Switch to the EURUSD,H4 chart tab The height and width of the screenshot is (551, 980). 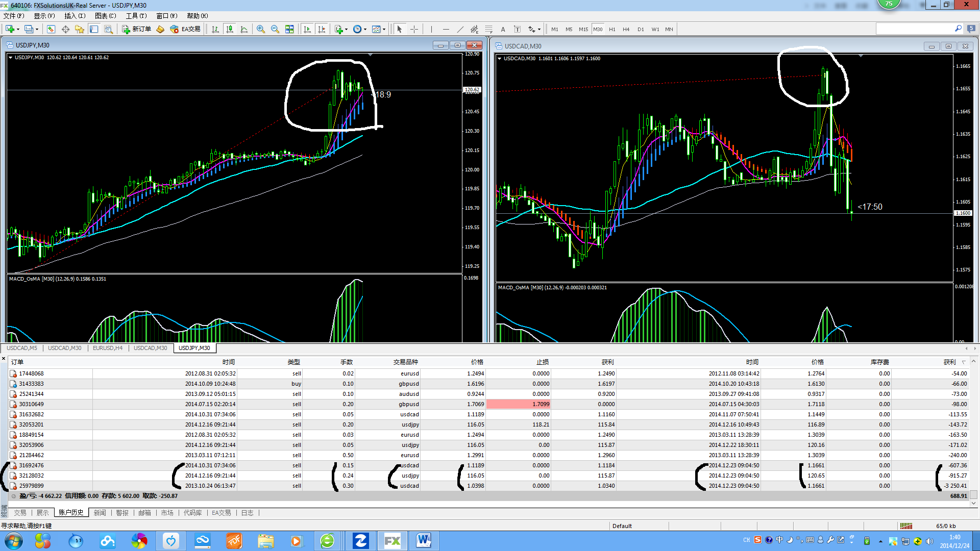click(x=107, y=348)
